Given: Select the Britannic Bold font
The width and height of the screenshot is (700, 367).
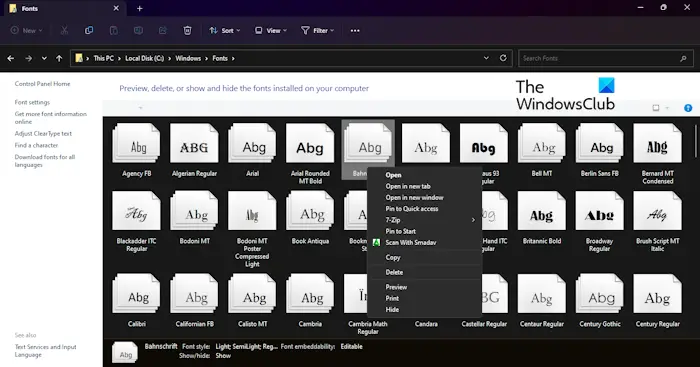Looking at the screenshot, I should click(542, 218).
